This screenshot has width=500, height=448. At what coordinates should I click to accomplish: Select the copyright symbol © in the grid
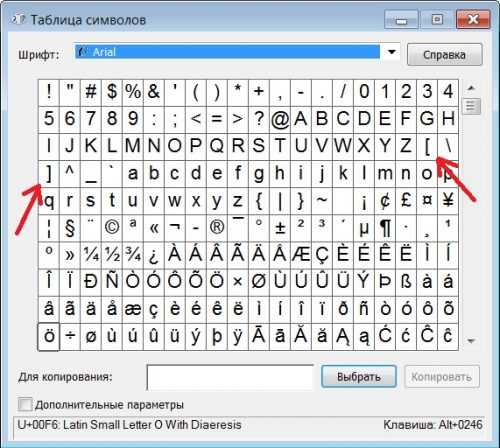point(112,228)
